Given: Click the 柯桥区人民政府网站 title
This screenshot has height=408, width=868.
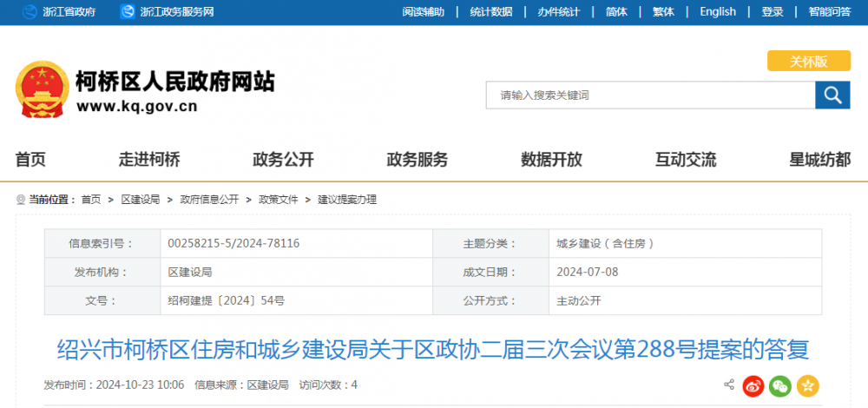Looking at the screenshot, I should 175,82.
